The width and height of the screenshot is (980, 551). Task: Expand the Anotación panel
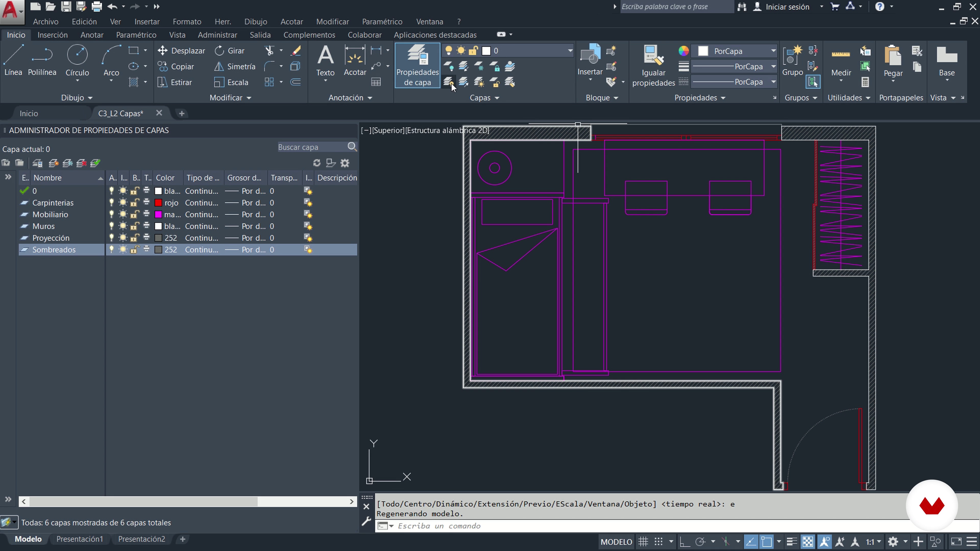click(350, 98)
